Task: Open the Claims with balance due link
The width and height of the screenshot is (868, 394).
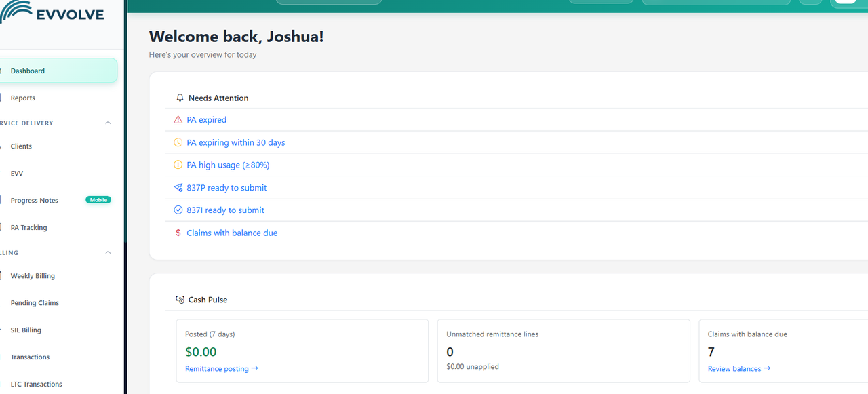Action: coord(232,233)
